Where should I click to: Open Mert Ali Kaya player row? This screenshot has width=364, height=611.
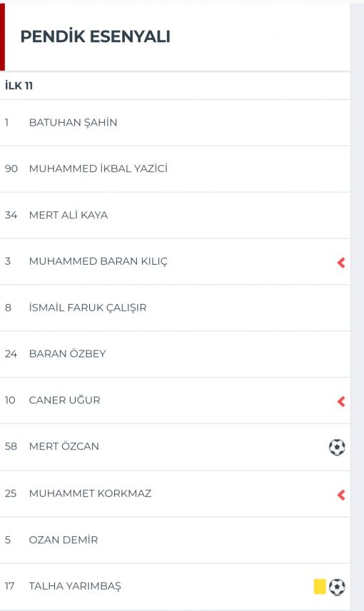click(x=175, y=216)
